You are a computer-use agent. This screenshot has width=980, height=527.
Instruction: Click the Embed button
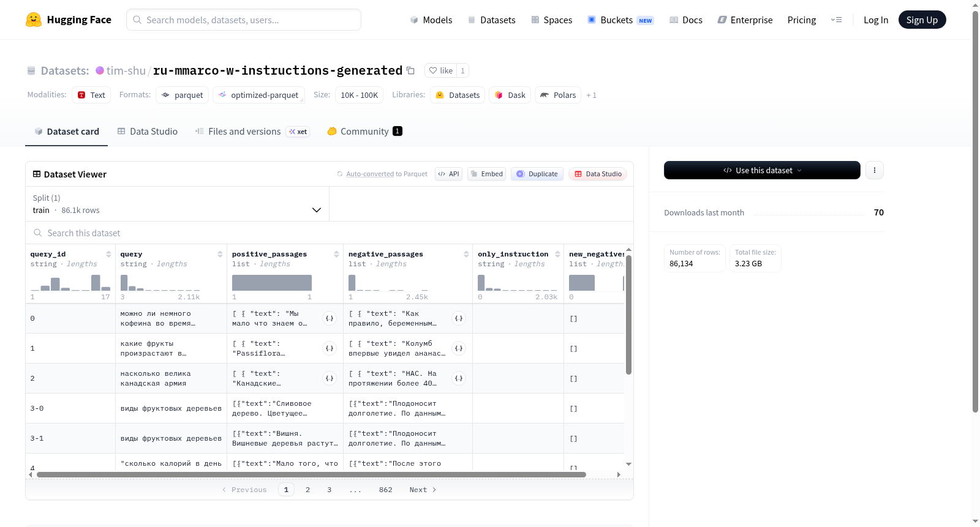point(487,174)
